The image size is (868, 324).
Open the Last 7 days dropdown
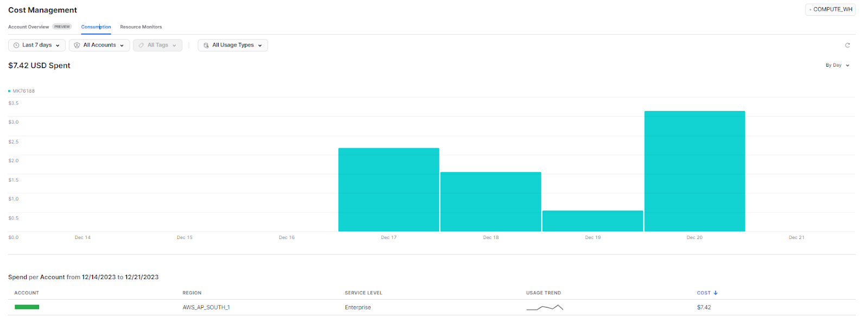pos(37,46)
